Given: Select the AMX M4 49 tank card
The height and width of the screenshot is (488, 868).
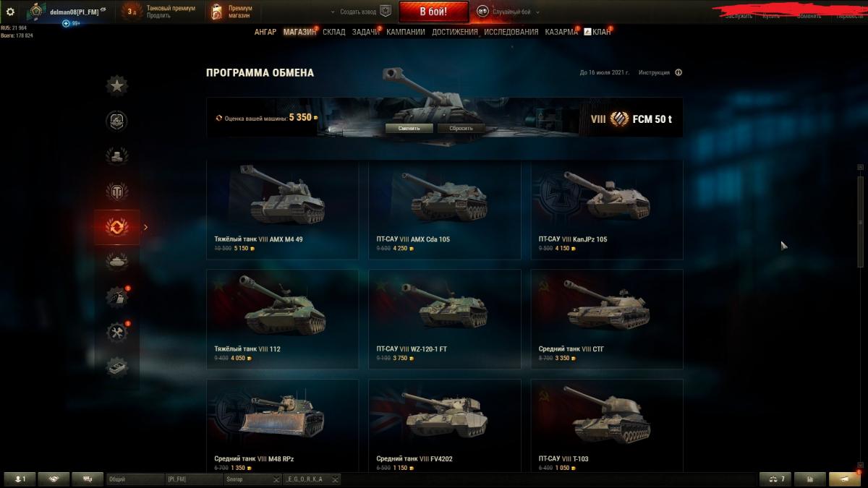Looking at the screenshot, I should [x=282, y=210].
